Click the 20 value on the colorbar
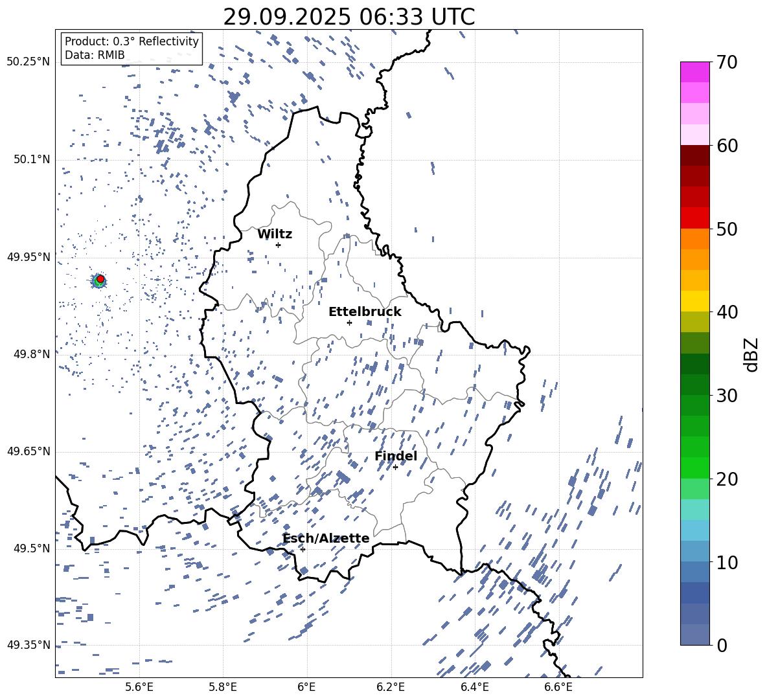Viewport: 767px width, 700px height. (x=727, y=479)
